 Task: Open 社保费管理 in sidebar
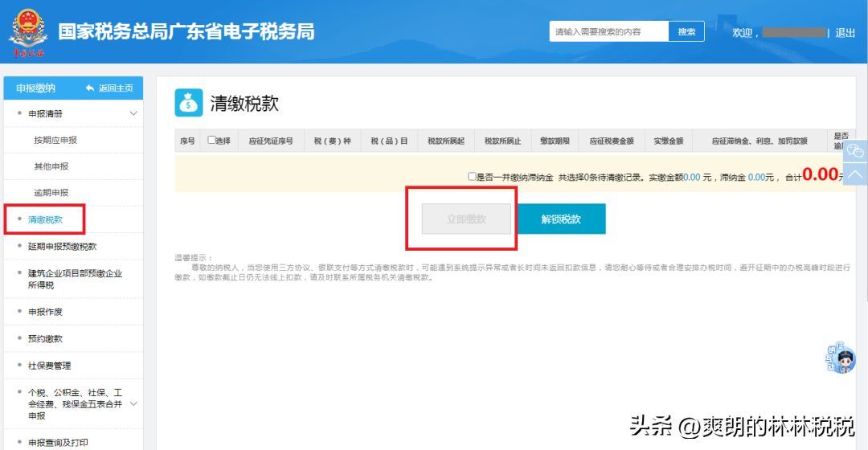[49, 366]
